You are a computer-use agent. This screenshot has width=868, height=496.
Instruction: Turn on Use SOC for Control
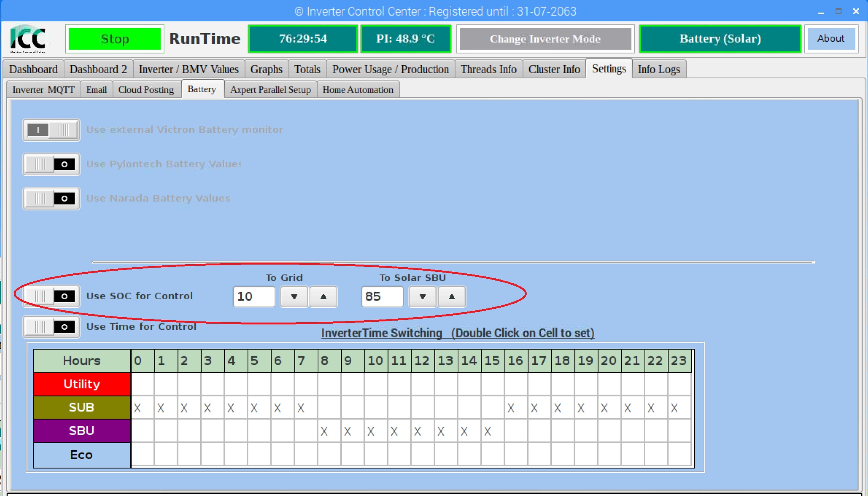(x=51, y=296)
